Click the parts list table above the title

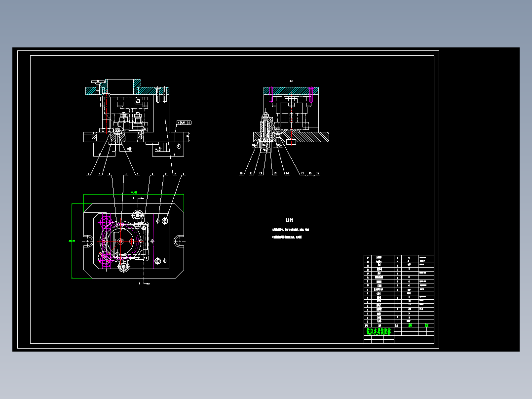[x=399, y=291]
